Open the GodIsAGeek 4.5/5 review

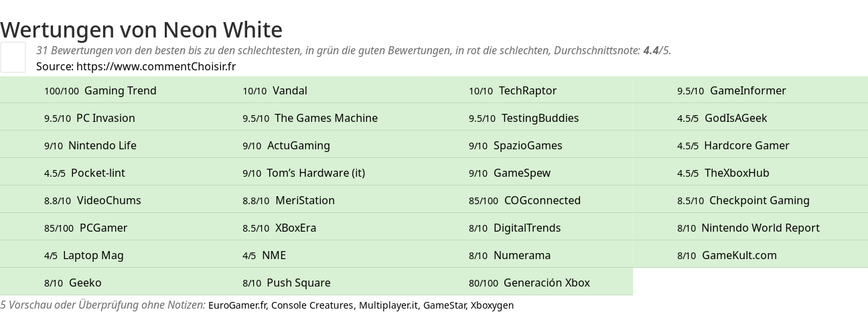tap(750, 118)
